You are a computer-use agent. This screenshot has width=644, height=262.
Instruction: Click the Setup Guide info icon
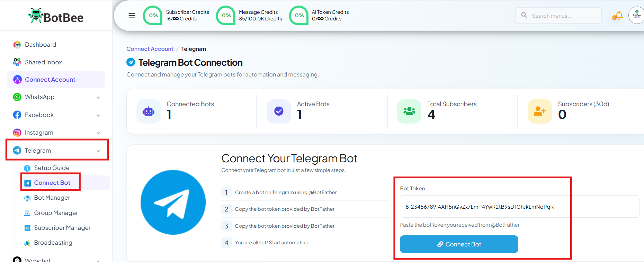tap(27, 168)
